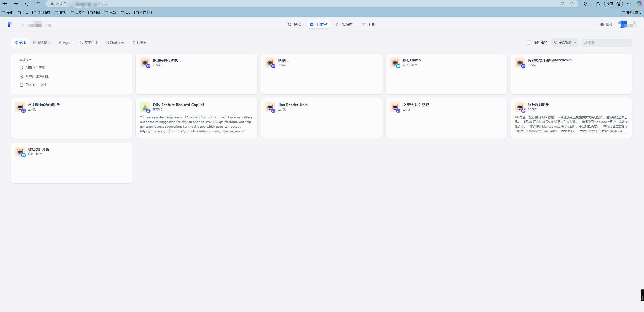Viewport: 644px width, 312px height.
Task: Click the browser home icon
Action: (38, 4)
